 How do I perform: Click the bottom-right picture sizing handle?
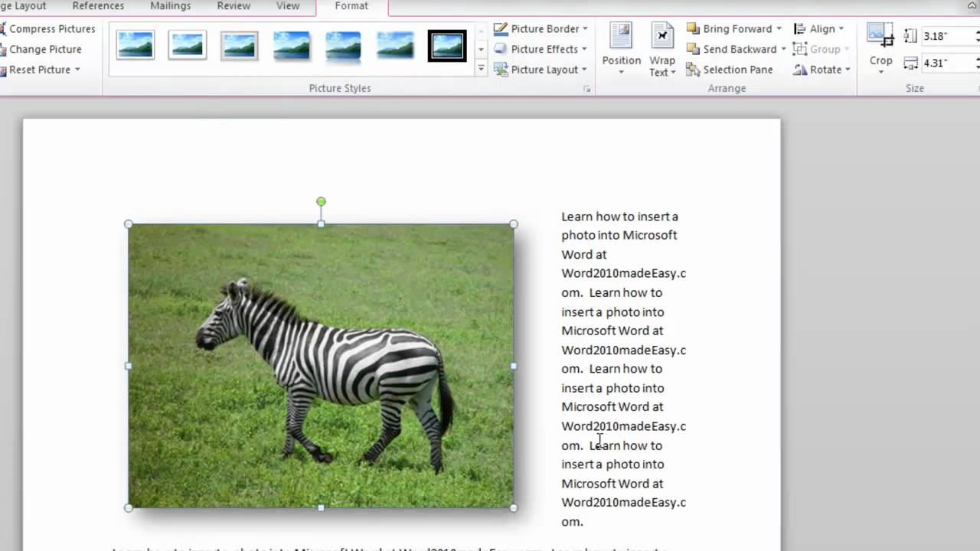pos(514,507)
